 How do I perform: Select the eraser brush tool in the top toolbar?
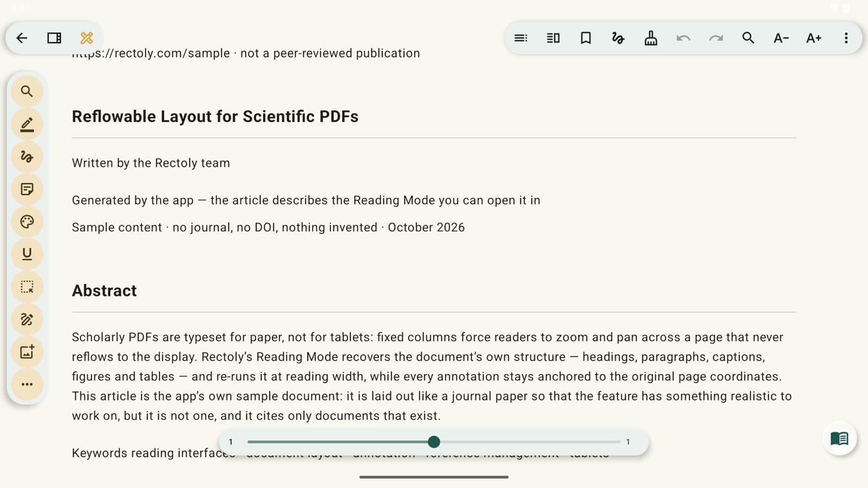(651, 38)
